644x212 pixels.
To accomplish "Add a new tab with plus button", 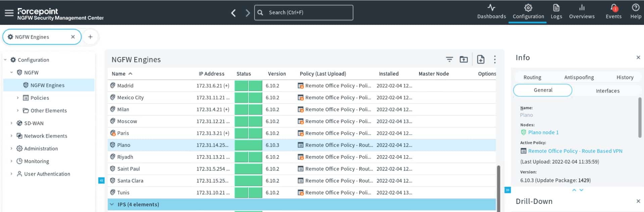I will (x=90, y=37).
